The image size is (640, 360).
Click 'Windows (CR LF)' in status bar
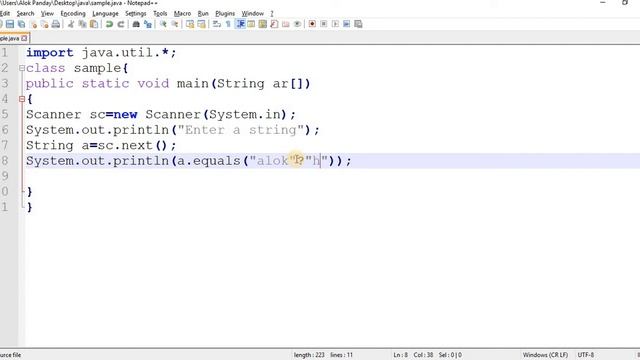click(545, 355)
